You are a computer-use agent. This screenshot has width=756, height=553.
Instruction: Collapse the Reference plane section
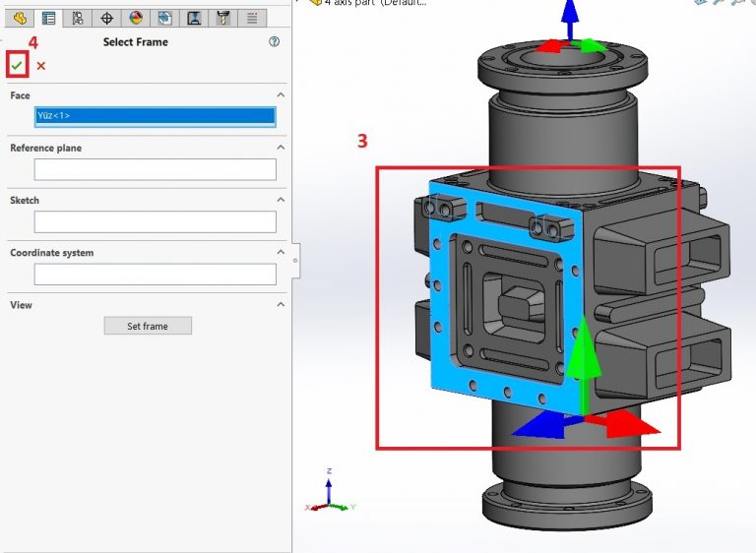click(281, 148)
